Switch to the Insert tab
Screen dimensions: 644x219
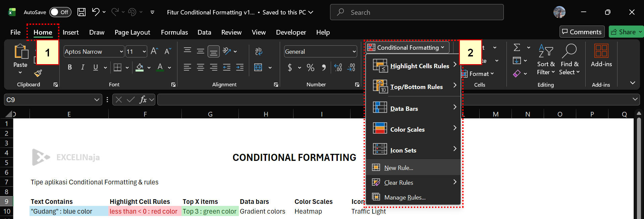tap(71, 32)
